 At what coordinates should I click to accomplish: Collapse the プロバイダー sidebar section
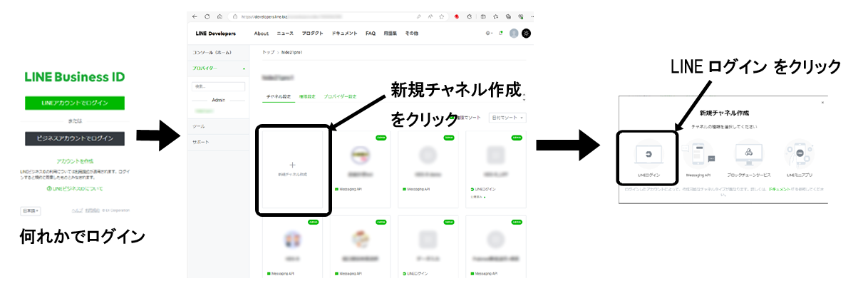(x=218, y=68)
